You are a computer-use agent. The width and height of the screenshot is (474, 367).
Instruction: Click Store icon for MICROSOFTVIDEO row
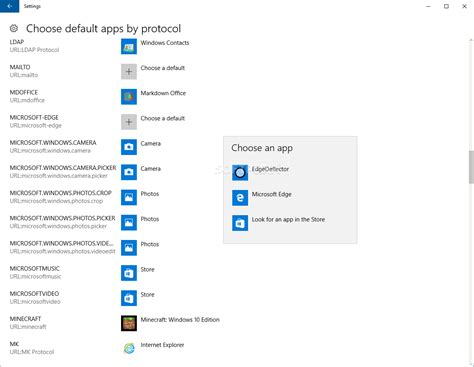tap(129, 298)
